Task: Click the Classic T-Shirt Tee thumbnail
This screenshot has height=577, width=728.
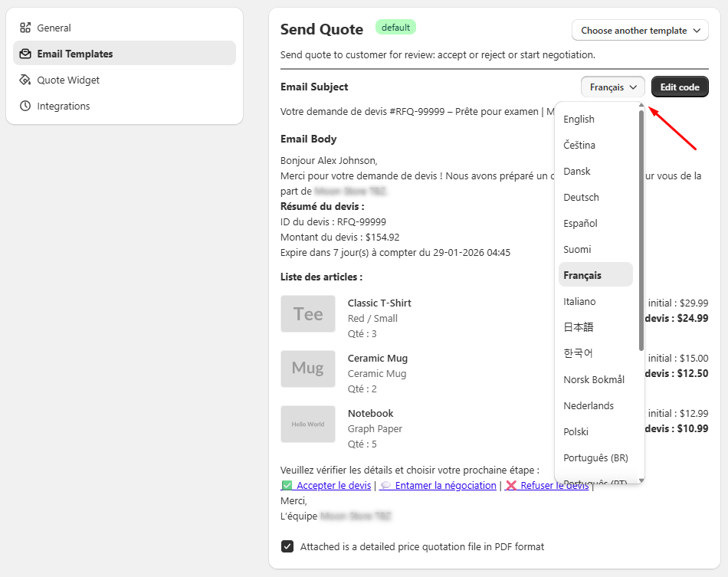Action: click(308, 313)
